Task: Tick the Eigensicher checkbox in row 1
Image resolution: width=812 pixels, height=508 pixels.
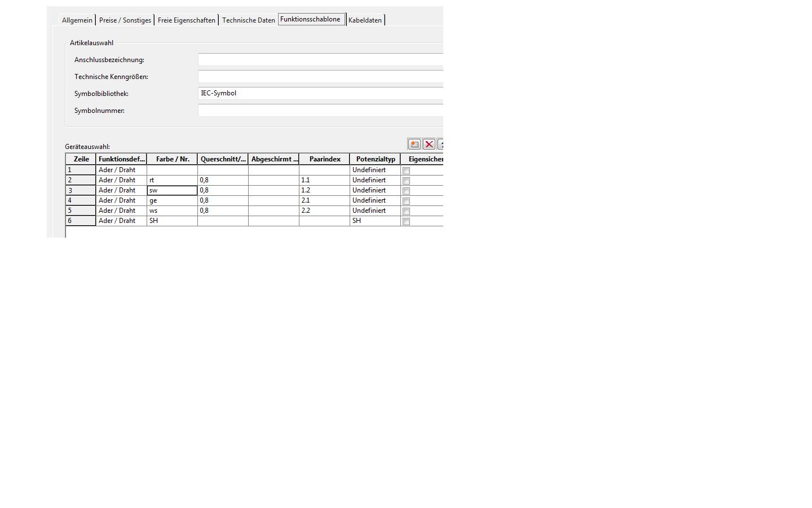Action: click(406, 170)
